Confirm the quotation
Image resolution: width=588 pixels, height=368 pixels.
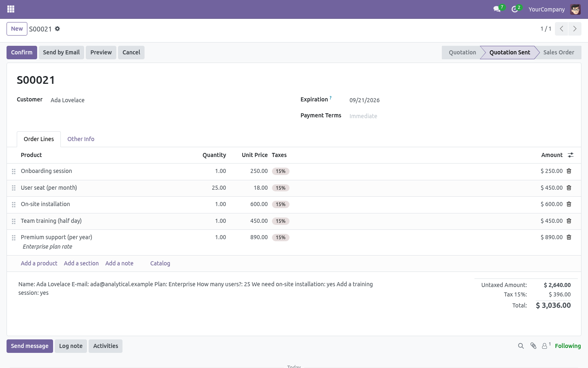click(22, 52)
